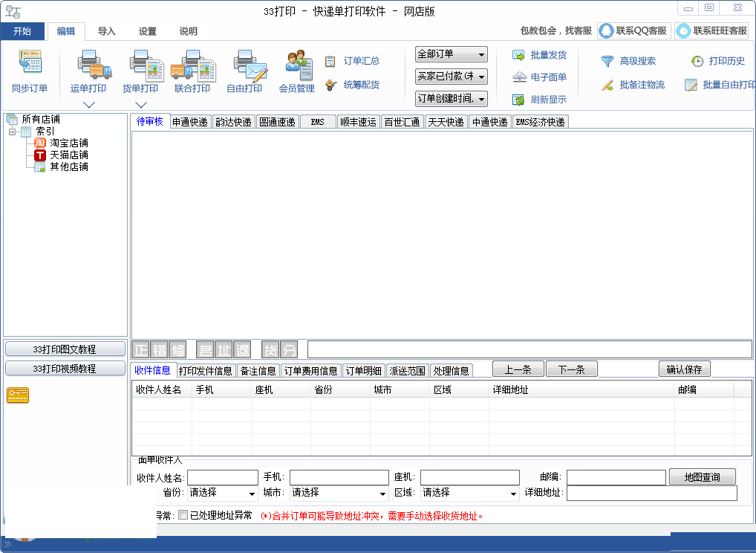756x553 pixels.
Task: Open 电子面单 electronic waybill
Action: (519, 77)
